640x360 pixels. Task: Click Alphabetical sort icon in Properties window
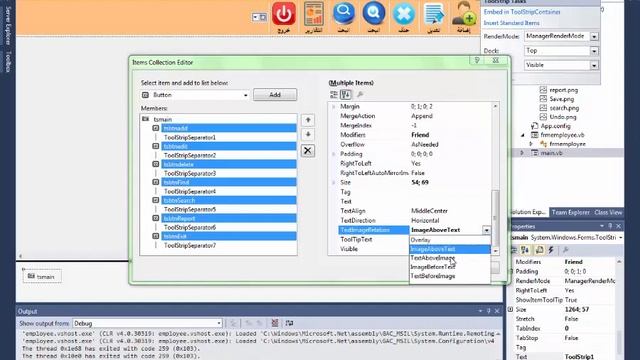pos(525,250)
